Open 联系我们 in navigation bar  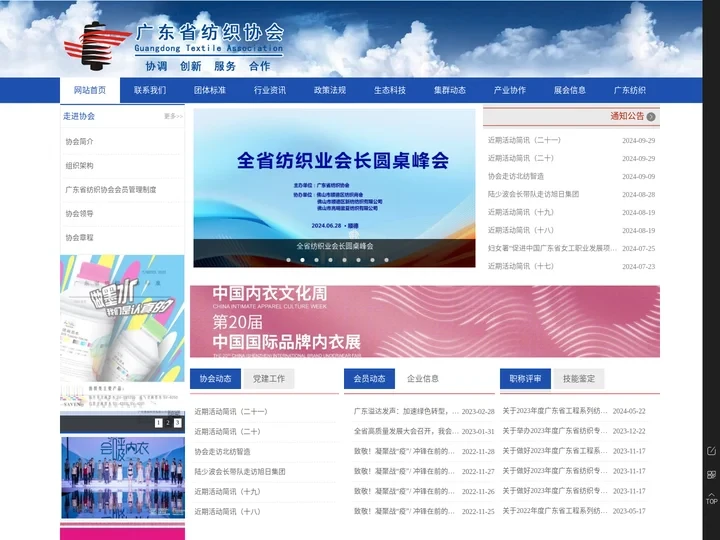pyautogui.click(x=150, y=90)
